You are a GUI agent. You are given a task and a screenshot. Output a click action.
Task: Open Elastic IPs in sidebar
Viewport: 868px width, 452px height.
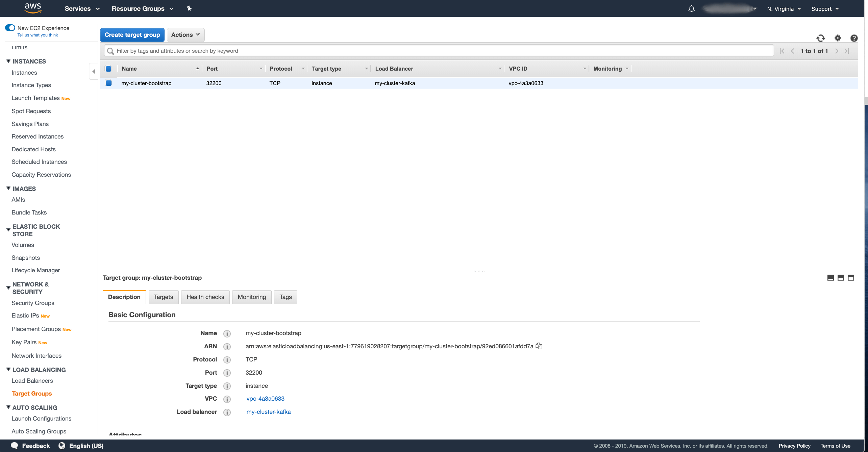[x=25, y=316]
